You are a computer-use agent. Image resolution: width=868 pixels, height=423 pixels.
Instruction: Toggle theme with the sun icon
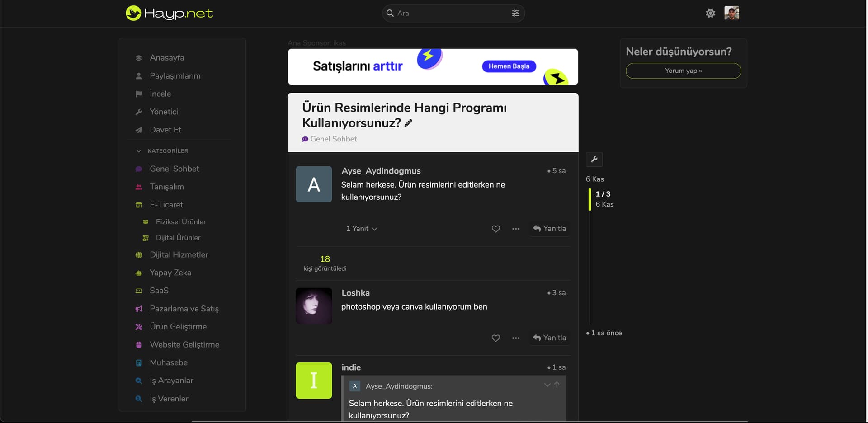coord(710,13)
